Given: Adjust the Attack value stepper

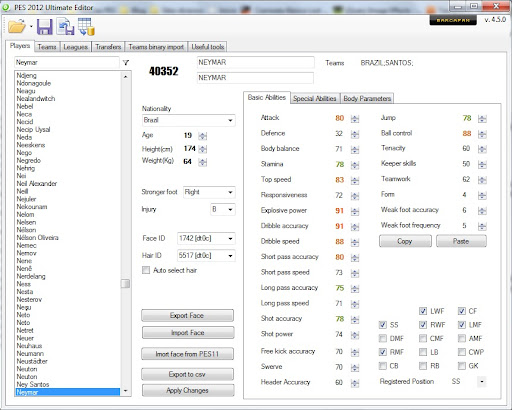Looking at the screenshot, I should 355,119.
